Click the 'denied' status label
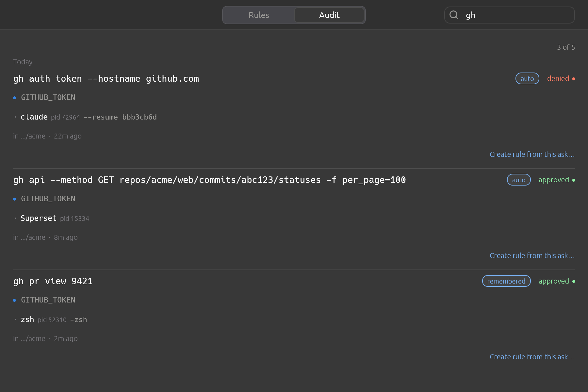 558,78
